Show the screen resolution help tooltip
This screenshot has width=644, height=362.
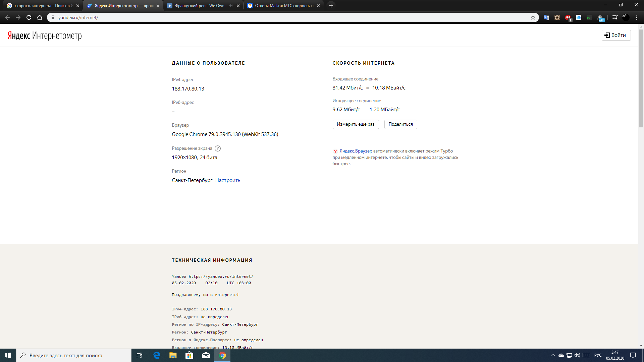(x=218, y=148)
